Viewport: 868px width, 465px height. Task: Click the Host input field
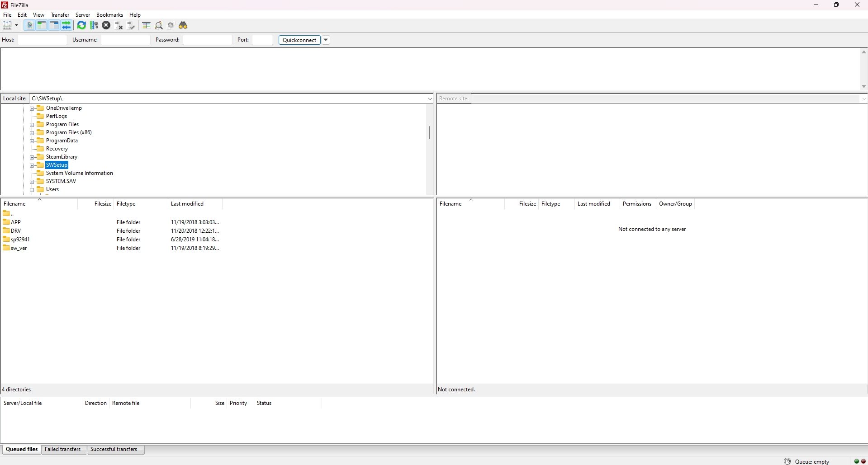tap(43, 40)
